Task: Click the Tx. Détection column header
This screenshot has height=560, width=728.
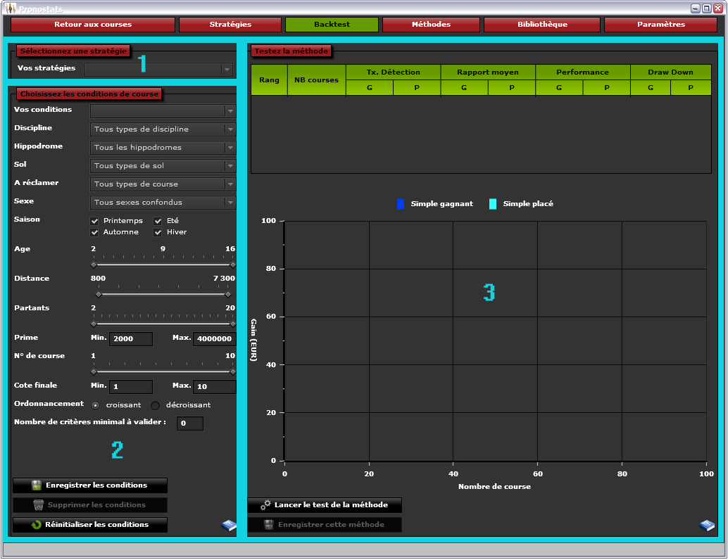Action: pyautogui.click(x=394, y=72)
